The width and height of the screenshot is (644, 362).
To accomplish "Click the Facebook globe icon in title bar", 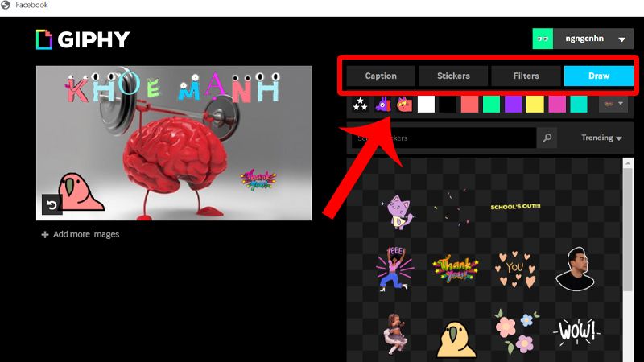I will tap(6, 5).
